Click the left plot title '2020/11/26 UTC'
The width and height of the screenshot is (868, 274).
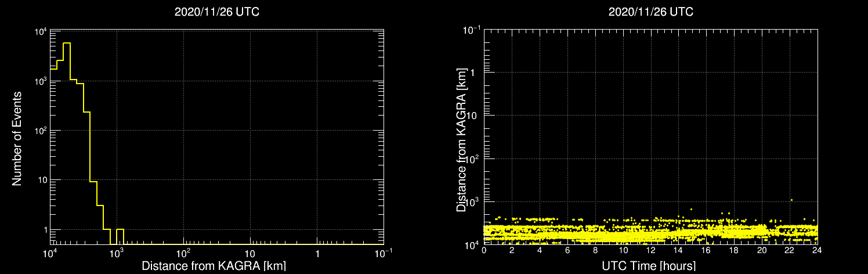pyautogui.click(x=216, y=12)
